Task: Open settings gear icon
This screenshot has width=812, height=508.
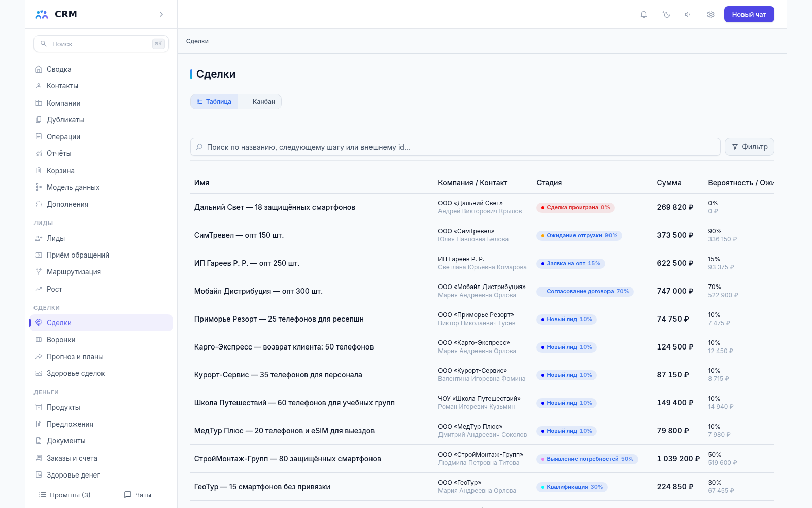Action: (x=710, y=14)
